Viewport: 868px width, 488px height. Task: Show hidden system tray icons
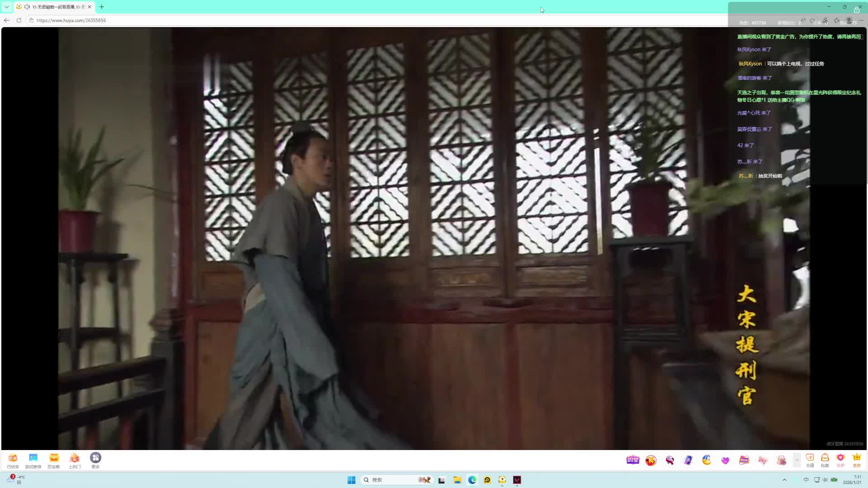[x=784, y=480]
